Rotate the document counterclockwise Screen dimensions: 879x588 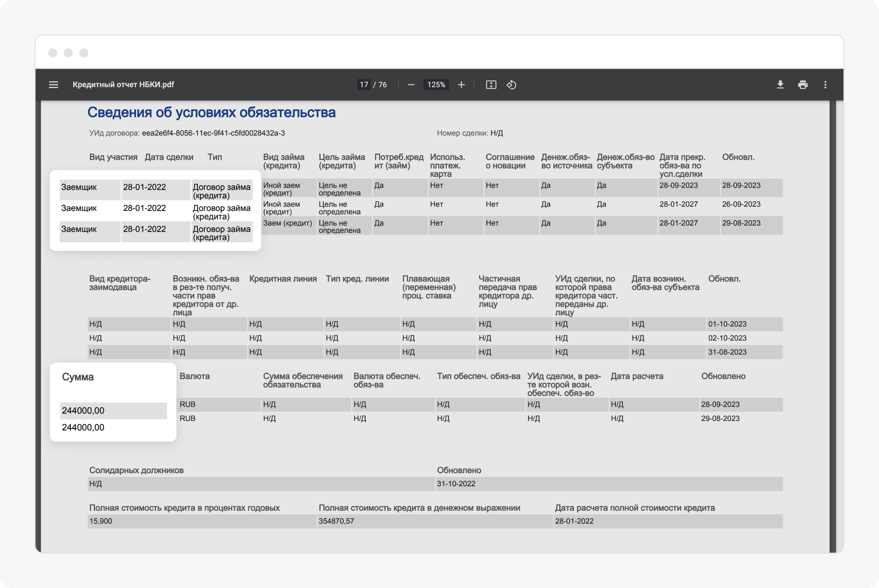pyautogui.click(x=511, y=85)
